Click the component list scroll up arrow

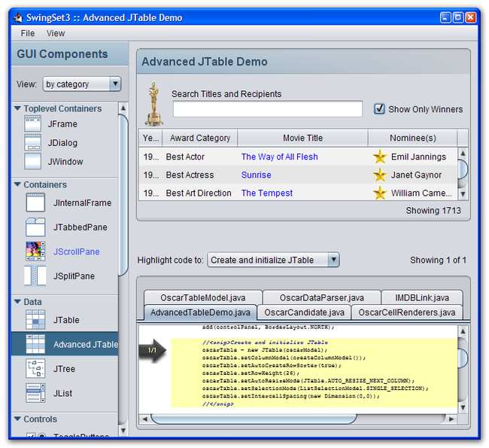click(x=123, y=108)
